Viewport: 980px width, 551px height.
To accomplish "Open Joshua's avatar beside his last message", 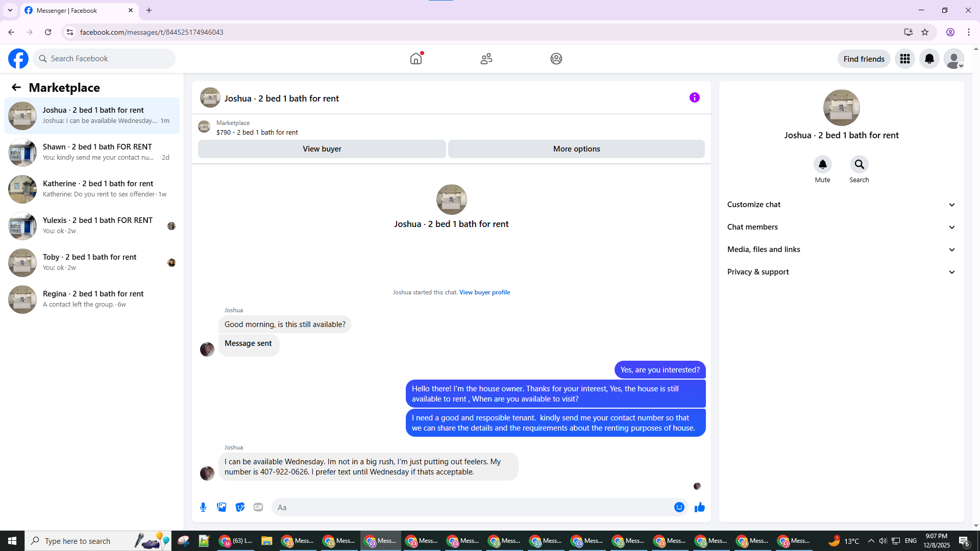I will pyautogui.click(x=207, y=473).
